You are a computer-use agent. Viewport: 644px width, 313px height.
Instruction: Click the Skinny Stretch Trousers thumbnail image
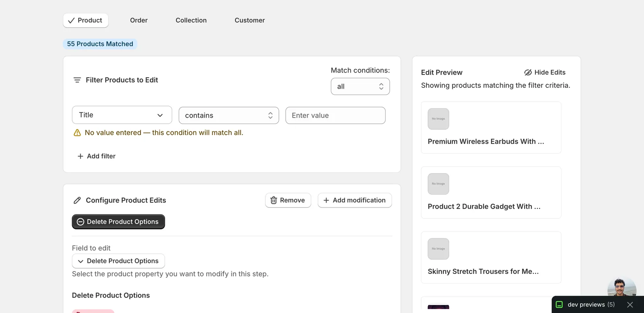coord(438,249)
